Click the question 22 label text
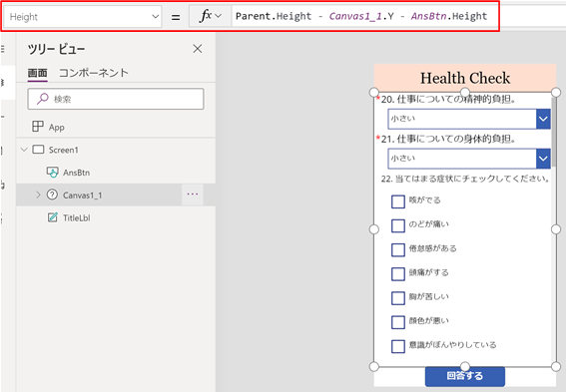Viewport: 566px width, 392px height. [x=465, y=179]
